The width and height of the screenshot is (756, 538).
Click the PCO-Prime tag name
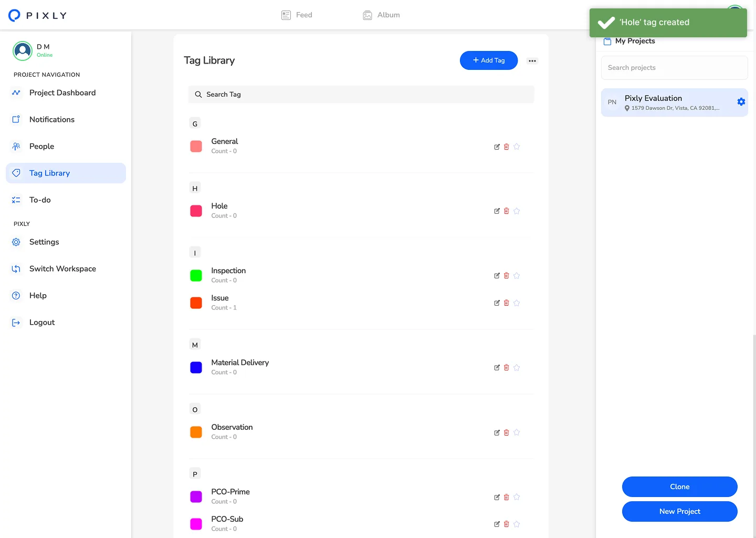[230, 492]
